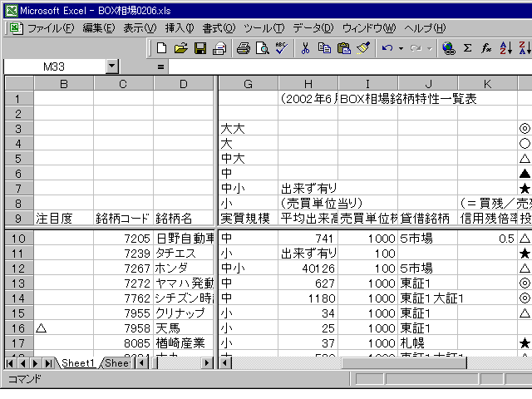Copy selection with the Copy icon
532x399 pixels.
[324, 48]
